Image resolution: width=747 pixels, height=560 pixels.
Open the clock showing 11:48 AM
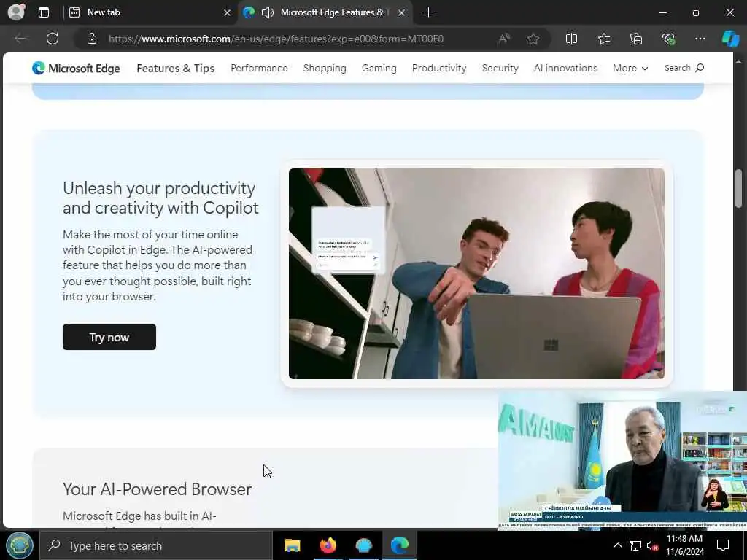(684, 545)
